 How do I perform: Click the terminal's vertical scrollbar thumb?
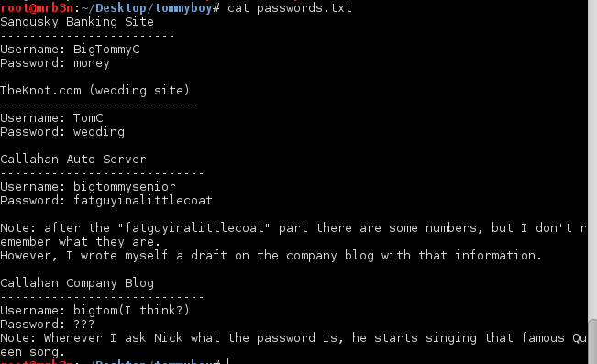coord(592,341)
